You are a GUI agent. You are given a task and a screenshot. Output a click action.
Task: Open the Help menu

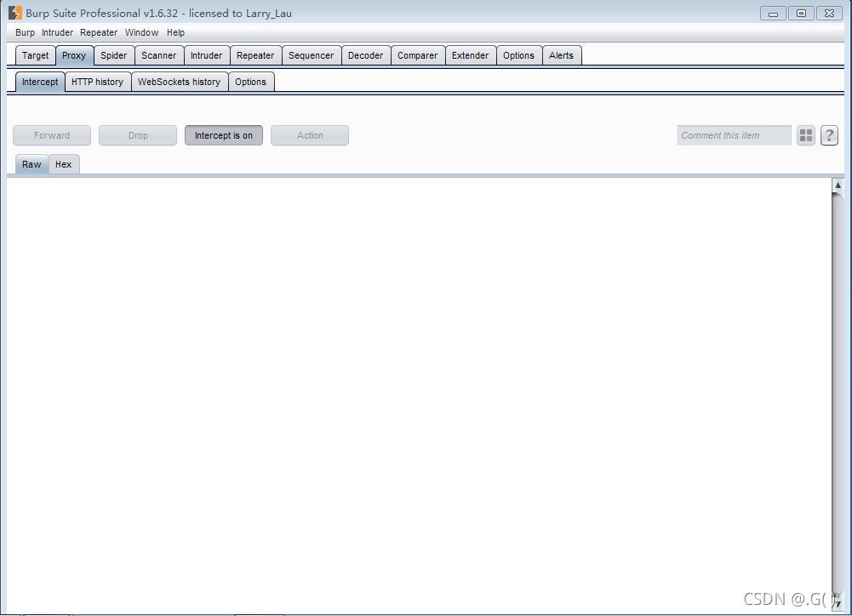click(175, 32)
